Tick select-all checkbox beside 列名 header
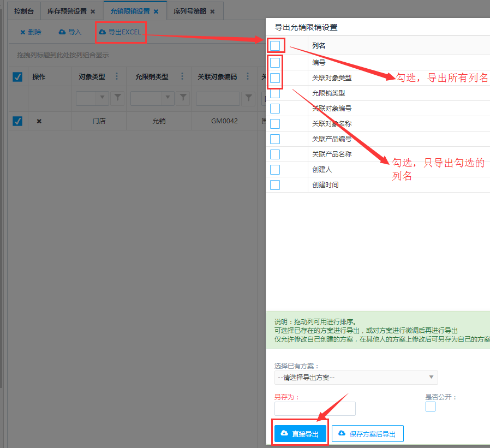Image resolution: width=490 pixels, height=448 pixels. 275,46
